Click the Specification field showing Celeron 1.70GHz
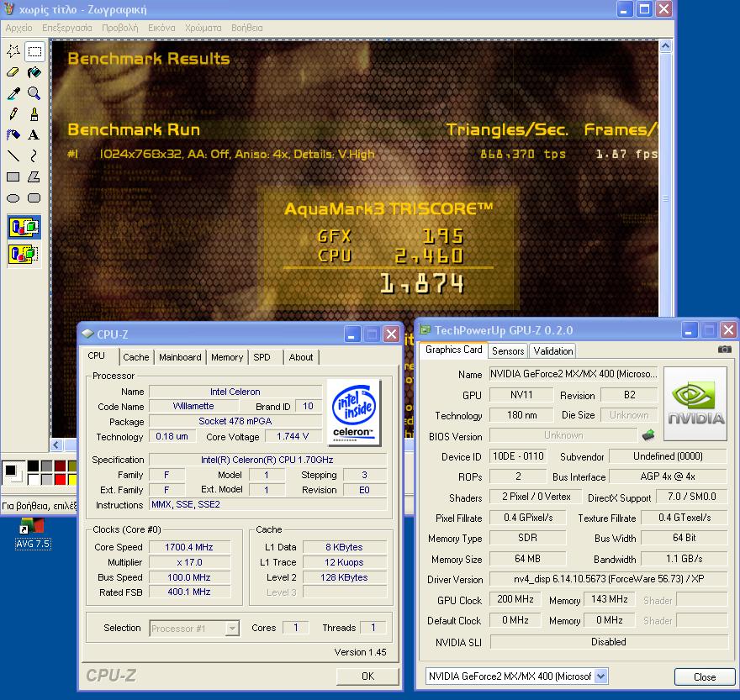The width and height of the screenshot is (740, 700). (x=267, y=460)
